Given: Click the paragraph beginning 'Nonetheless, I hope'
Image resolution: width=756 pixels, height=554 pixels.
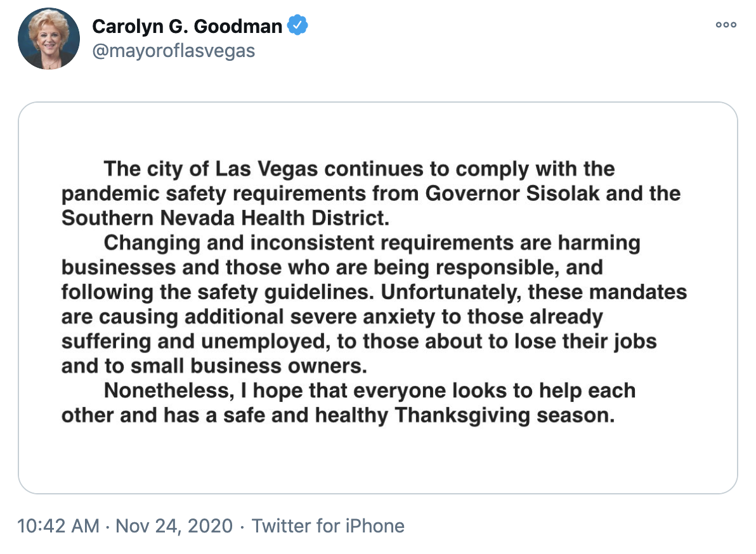Looking at the screenshot, I should [349, 403].
